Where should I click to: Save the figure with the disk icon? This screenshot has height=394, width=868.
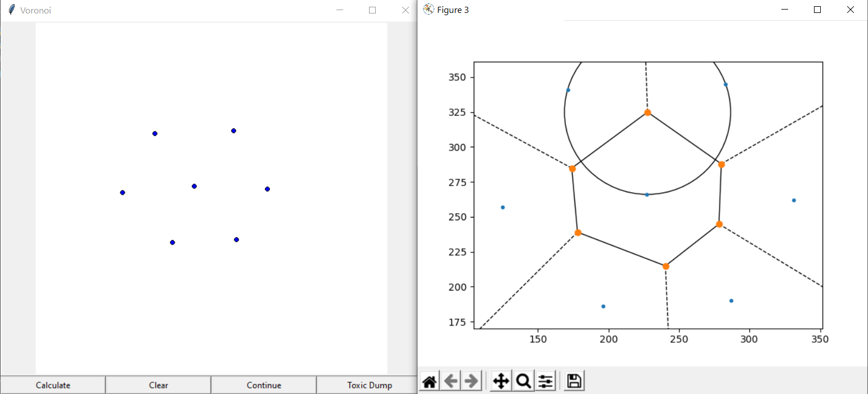574,382
